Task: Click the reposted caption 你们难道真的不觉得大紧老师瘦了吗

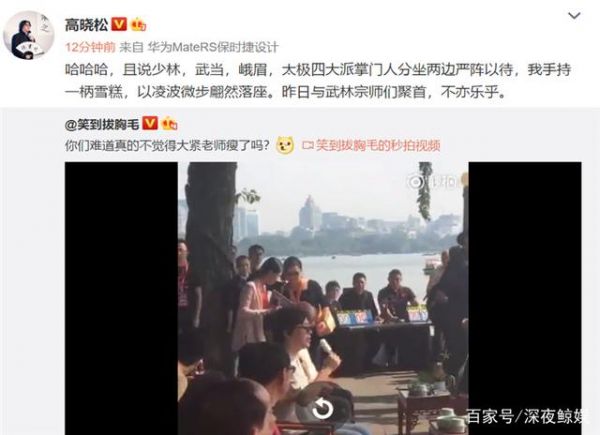Action: tap(167, 145)
